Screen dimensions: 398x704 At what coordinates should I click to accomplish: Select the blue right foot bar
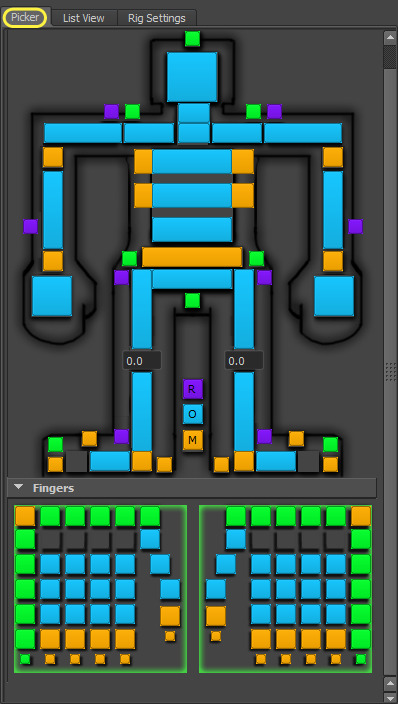[276, 462]
